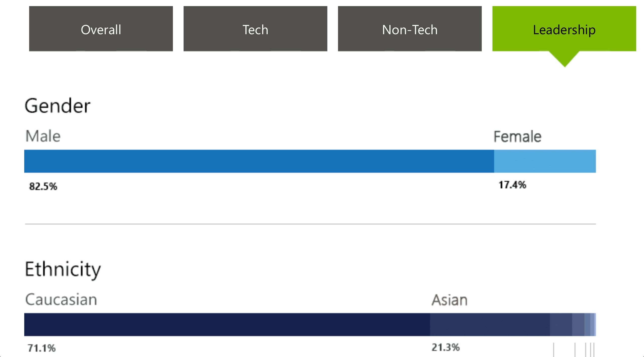Click the Caucasian category label
The height and width of the screenshot is (357, 644).
pyautogui.click(x=61, y=299)
